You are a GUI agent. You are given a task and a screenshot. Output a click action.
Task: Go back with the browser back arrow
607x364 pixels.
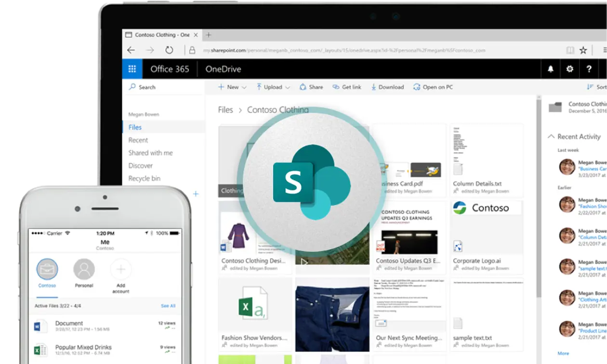pos(131,50)
